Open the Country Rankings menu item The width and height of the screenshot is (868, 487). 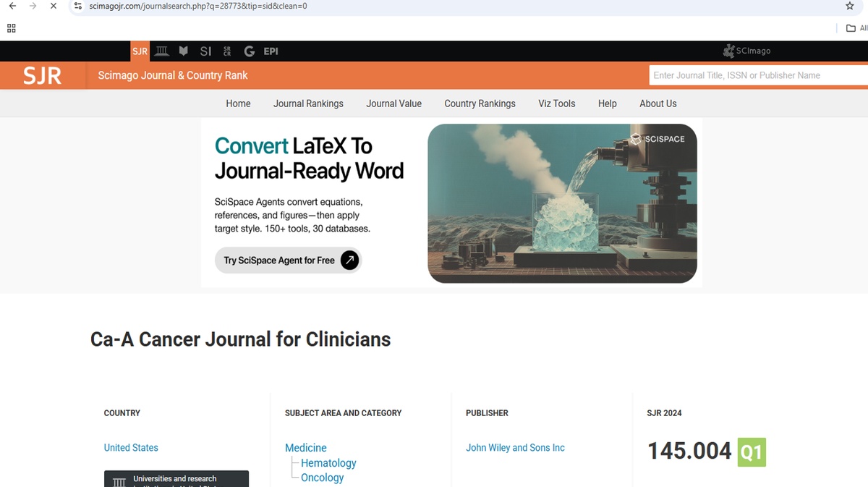click(x=480, y=103)
